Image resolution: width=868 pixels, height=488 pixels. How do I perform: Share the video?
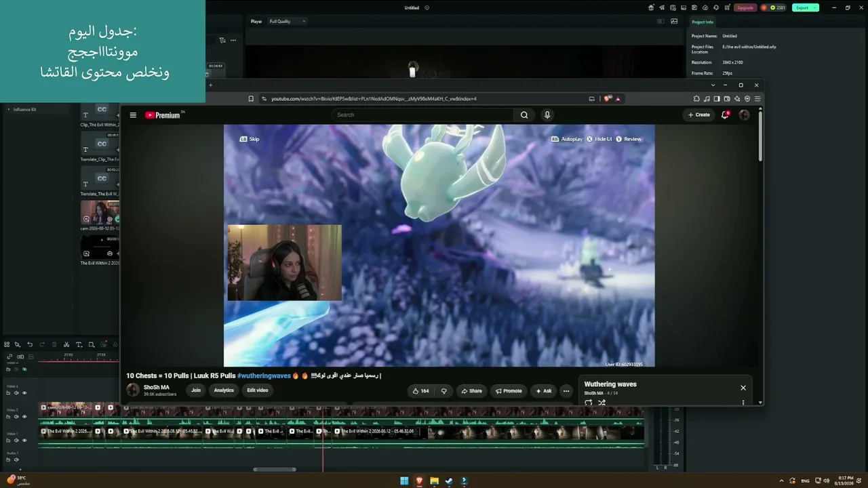(471, 391)
